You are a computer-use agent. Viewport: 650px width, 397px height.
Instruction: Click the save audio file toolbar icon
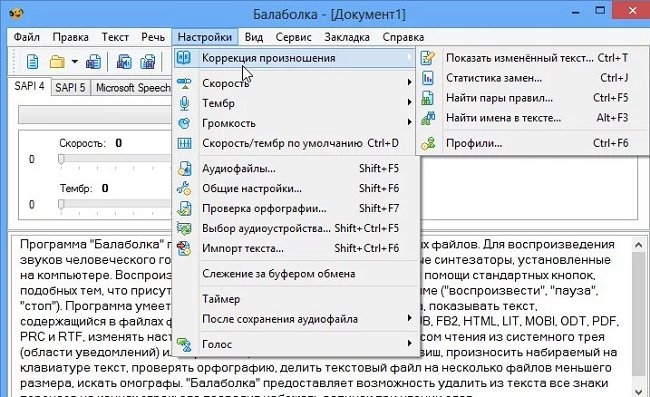124,62
